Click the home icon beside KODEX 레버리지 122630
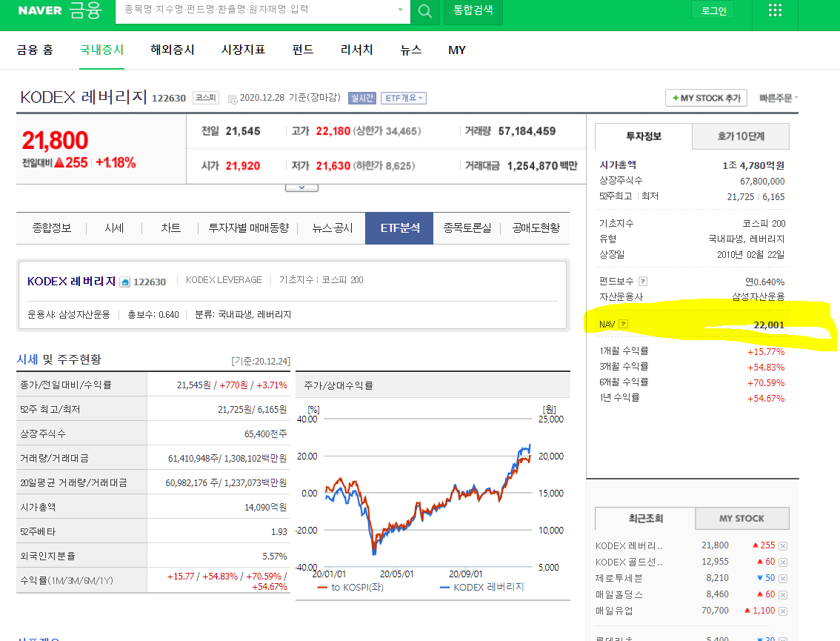The width and height of the screenshot is (840, 641). [125, 282]
